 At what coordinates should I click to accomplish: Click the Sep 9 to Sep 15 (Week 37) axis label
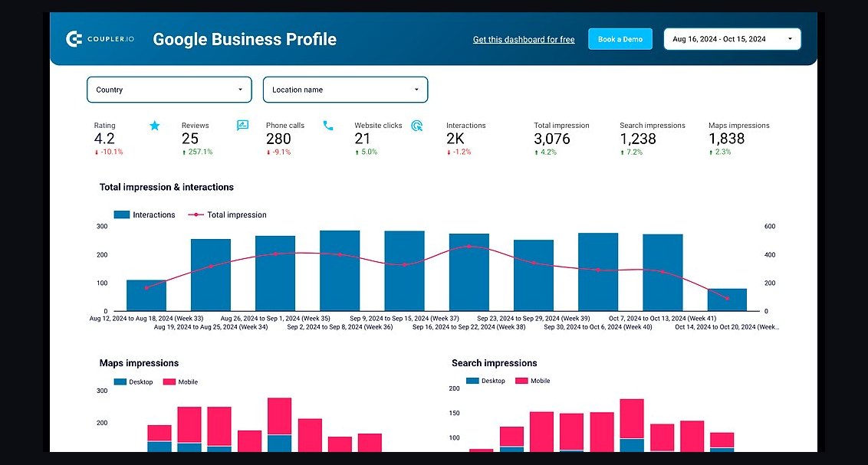click(405, 319)
